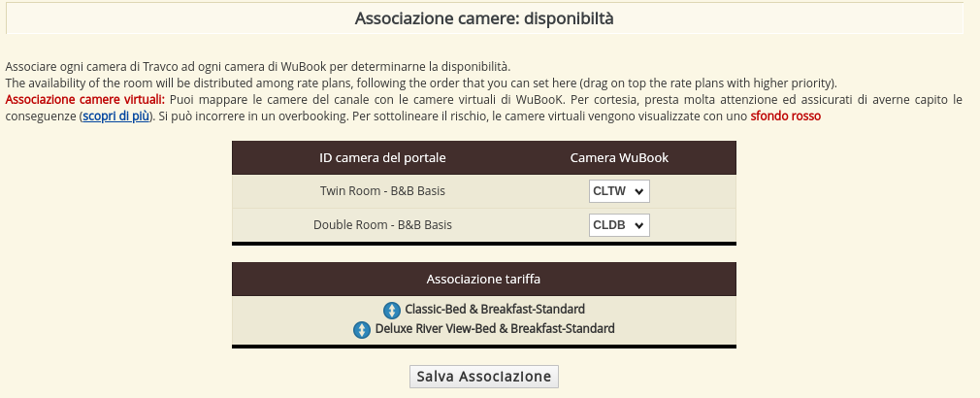Open the CLTW room dropdown
The image size is (980, 398).
tap(619, 191)
